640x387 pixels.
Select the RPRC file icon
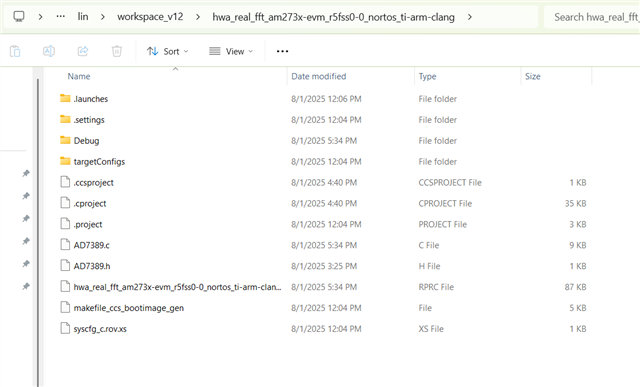click(x=65, y=286)
